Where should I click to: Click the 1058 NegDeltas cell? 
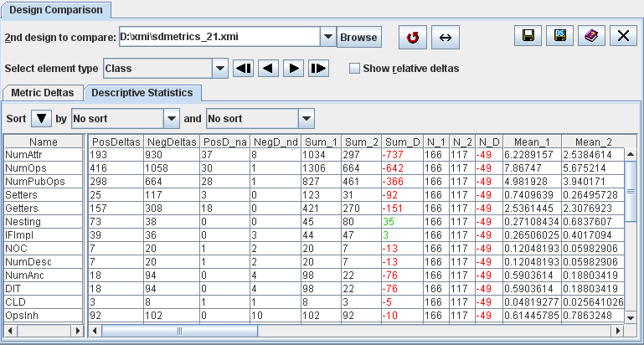tap(172, 168)
